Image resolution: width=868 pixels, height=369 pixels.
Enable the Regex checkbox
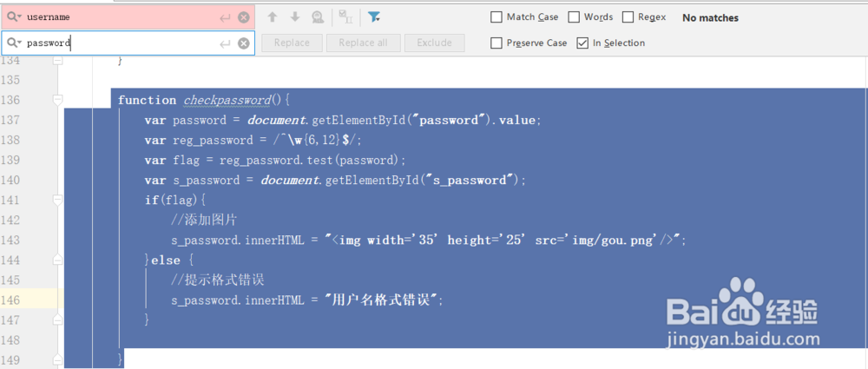coord(628,17)
